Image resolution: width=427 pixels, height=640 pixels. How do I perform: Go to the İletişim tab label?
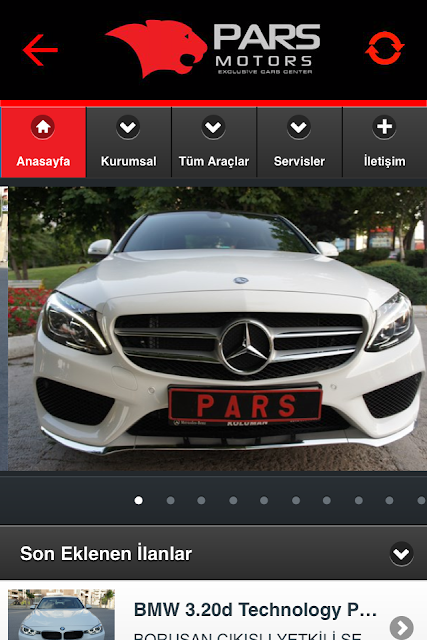[x=385, y=161]
